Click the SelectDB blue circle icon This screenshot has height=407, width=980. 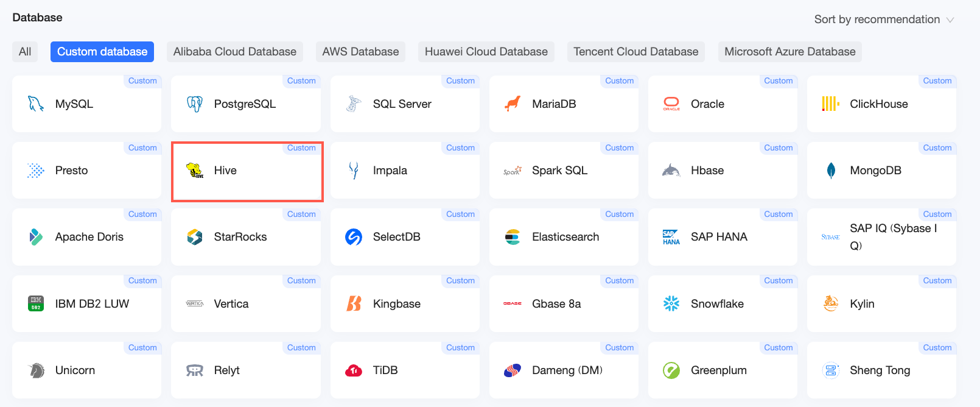pos(354,237)
